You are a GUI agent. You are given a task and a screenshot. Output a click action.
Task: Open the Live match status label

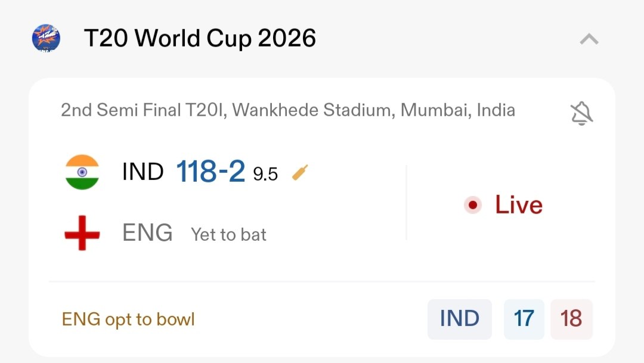pyautogui.click(x=518, y=205)
